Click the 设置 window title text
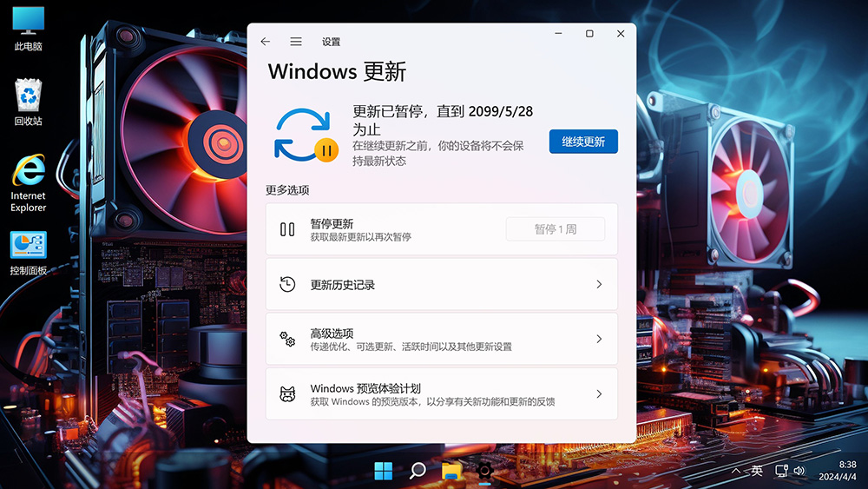Screen dimensions: 868x489 [331, 42]
